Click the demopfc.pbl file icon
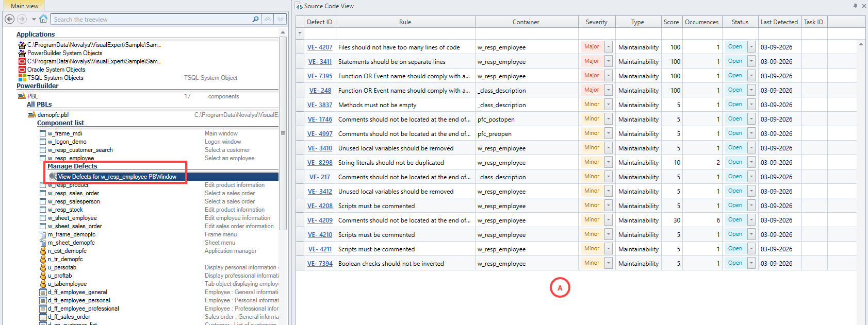 32,115
